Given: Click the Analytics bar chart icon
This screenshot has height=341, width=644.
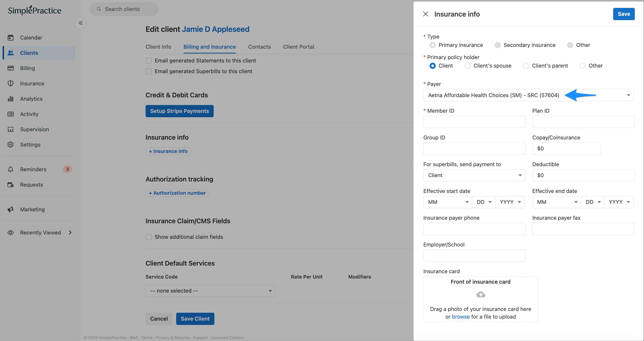Looking at the screenshot, I should 10,99.
